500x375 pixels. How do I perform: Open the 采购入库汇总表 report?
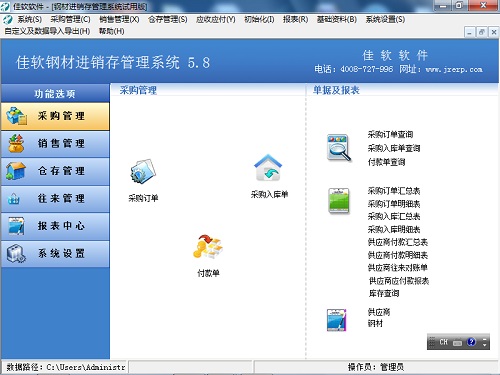pyautogui.click(x=394, y=216)
